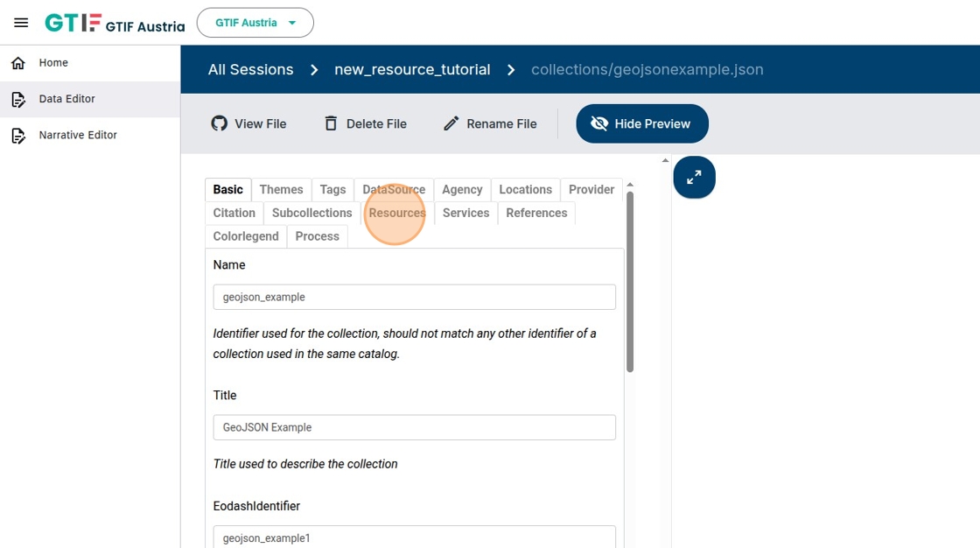Select the Services tab
980x548 pixels.
coord(465,213)
